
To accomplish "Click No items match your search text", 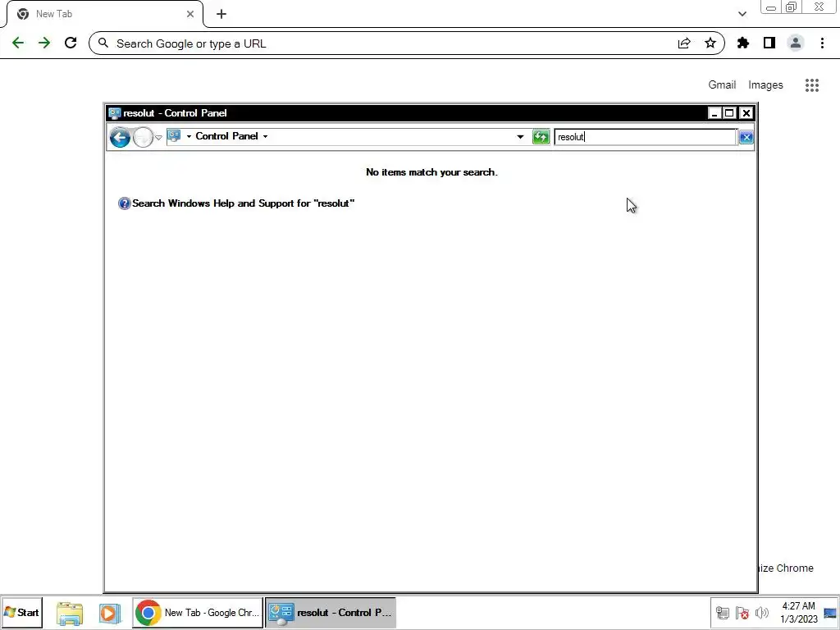I will (x=431, y=172).
